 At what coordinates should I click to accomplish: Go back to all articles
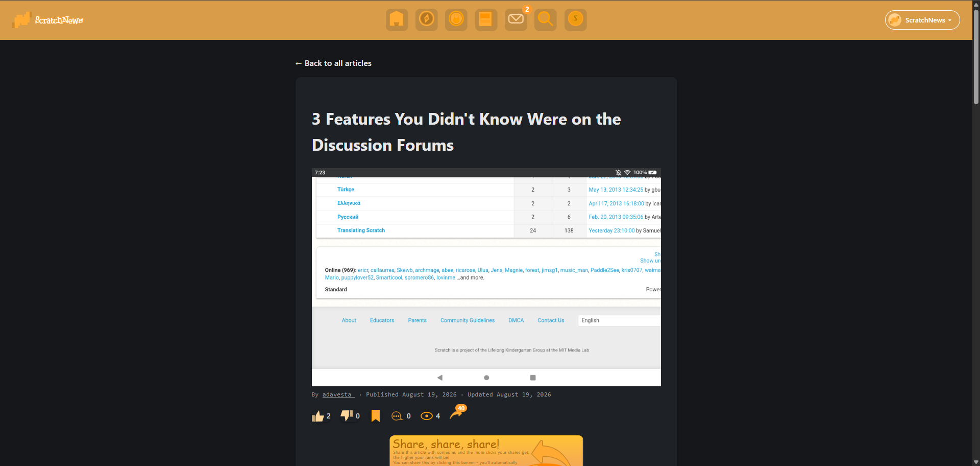tap(333, 63)
